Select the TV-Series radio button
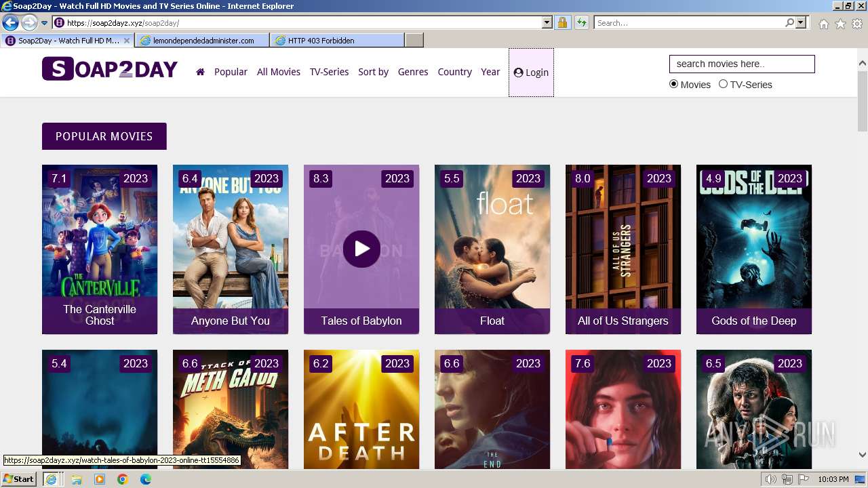868x488 pixels. tap(723, 84)
